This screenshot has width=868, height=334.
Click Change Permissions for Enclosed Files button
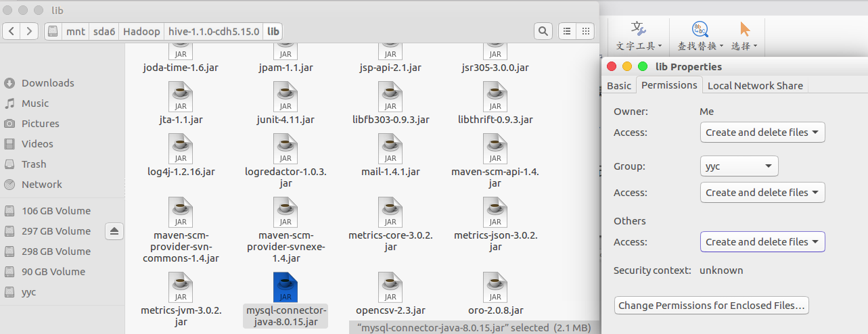coord(712,306)
